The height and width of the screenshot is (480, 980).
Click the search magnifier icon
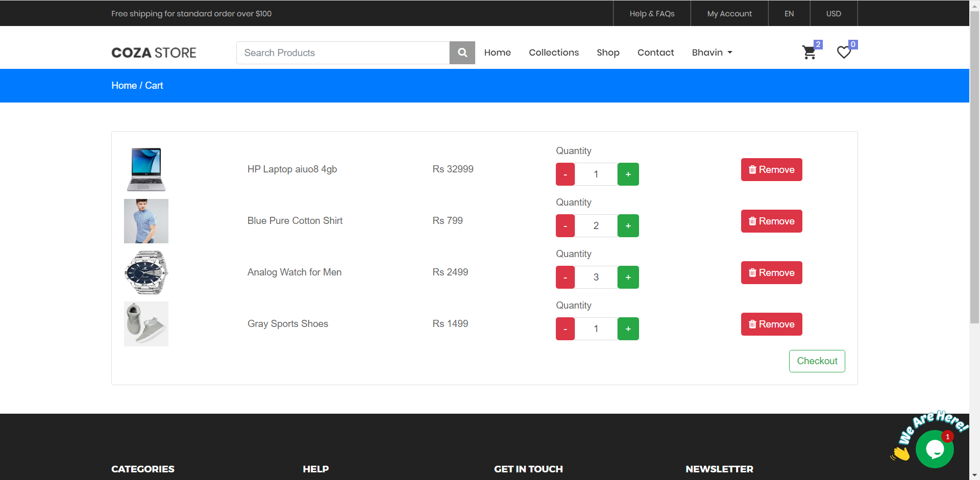[x=462, y=53]
